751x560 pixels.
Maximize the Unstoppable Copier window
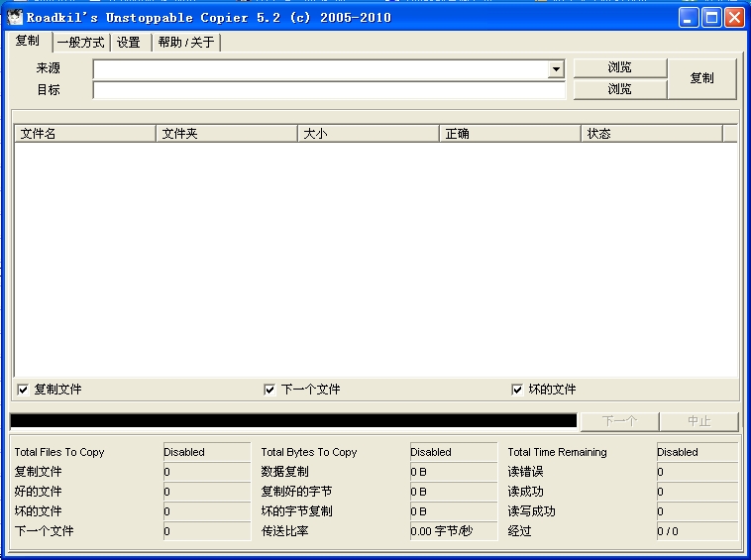711,18
